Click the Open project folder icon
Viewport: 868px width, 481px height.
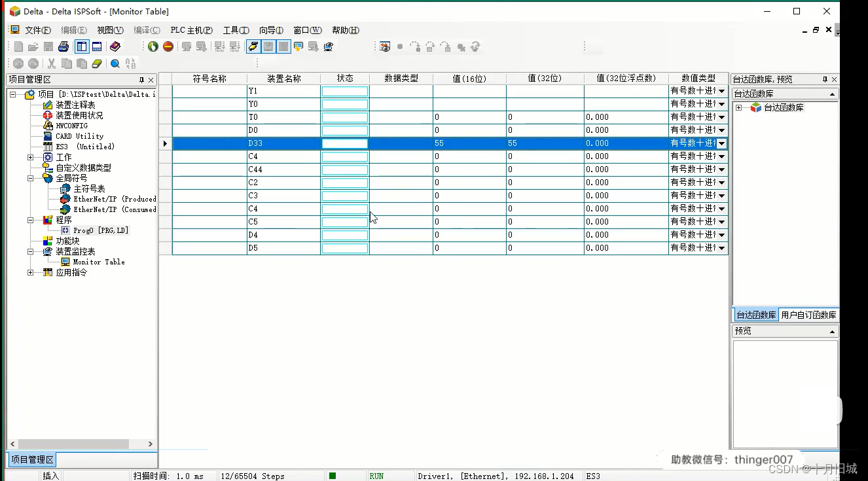33,46
